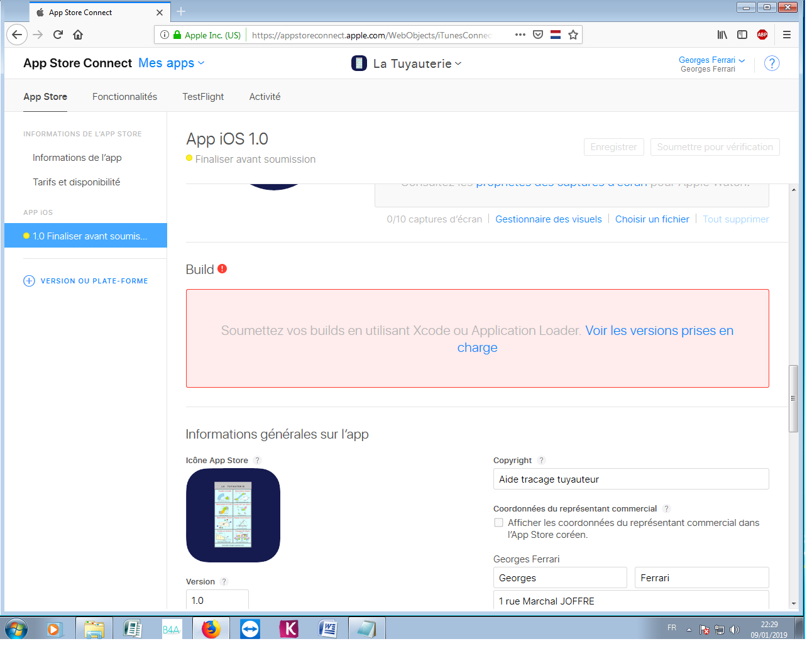Expand the Mes apps dropdown
Viewport: 812px width, 651px height.
click(172, 63)
